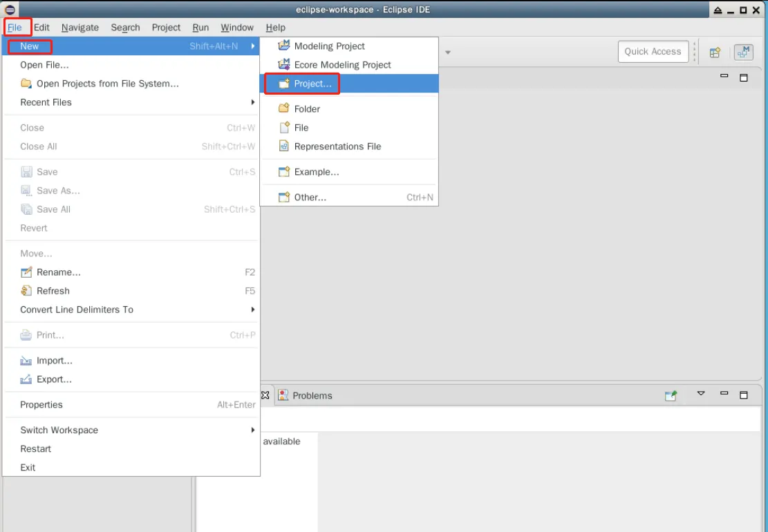
Task: Open the Project menu in the menu bar
Action: click(x=166, y=28)
